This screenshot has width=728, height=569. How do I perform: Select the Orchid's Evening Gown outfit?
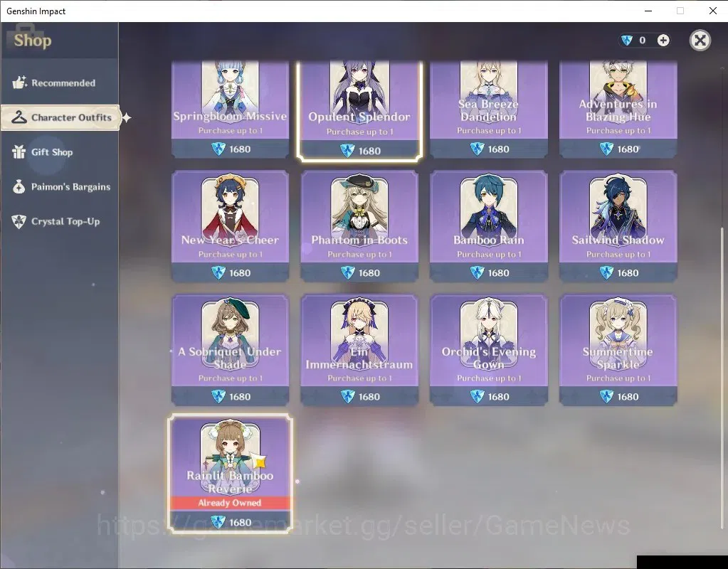(489, 350)
